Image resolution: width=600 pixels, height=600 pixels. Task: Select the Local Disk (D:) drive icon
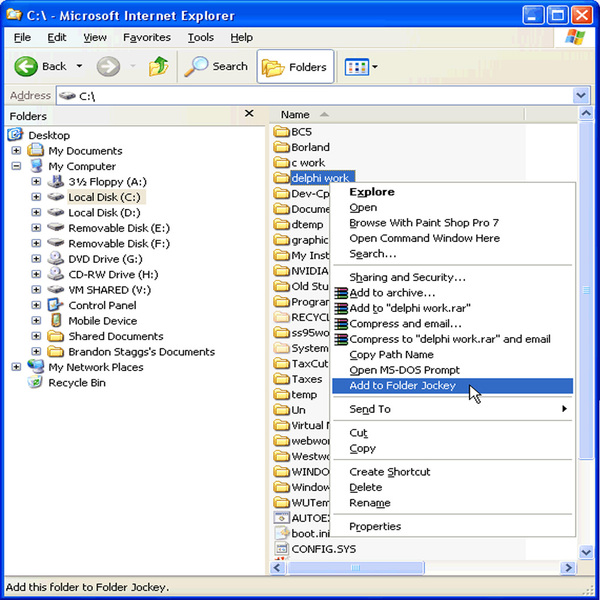55,212
